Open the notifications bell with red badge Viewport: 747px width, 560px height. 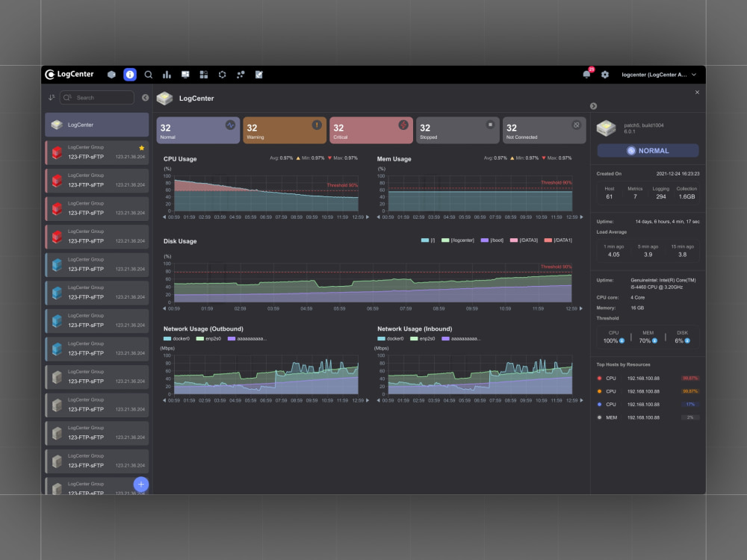click(587, 74)
